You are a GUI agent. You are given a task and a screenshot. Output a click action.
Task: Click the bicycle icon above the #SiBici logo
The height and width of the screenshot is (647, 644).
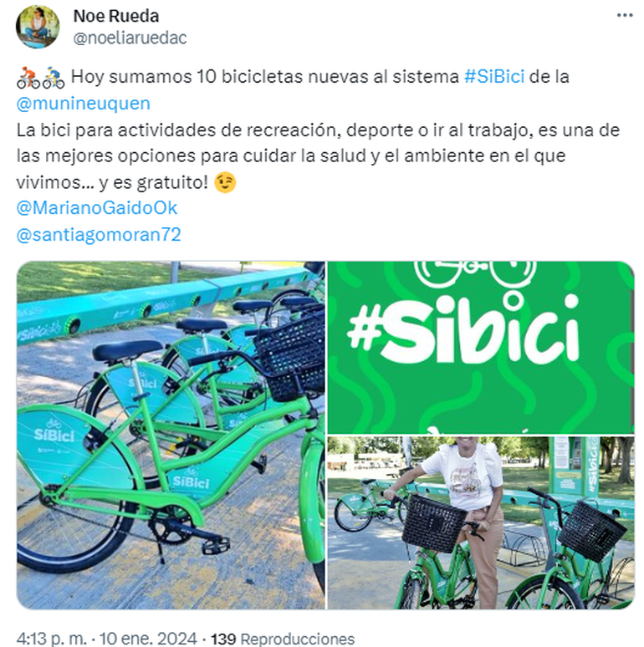tap(475, 274)
